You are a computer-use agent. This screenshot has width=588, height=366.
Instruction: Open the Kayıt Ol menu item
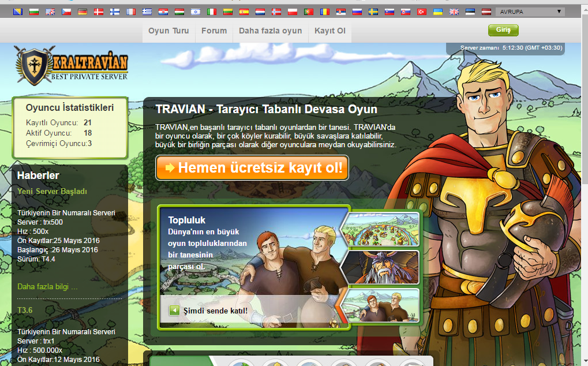coord(330,31)
